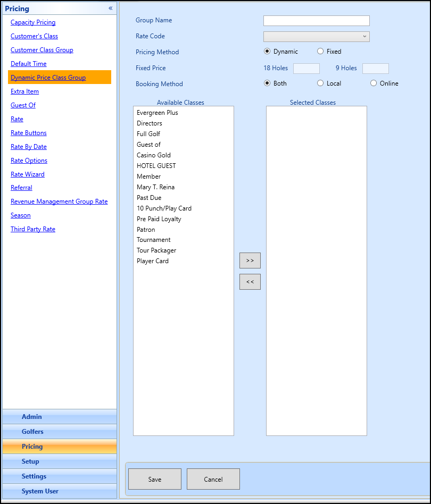Select Tournament class
This screenshot has height=504, width=431.
[x=154, y=239]
